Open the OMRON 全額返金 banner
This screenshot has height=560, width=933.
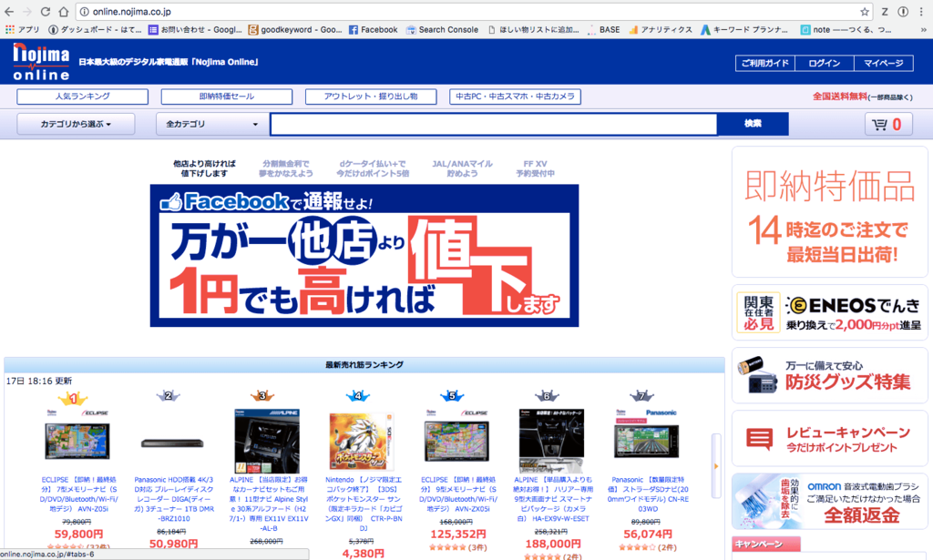[829, 502]
